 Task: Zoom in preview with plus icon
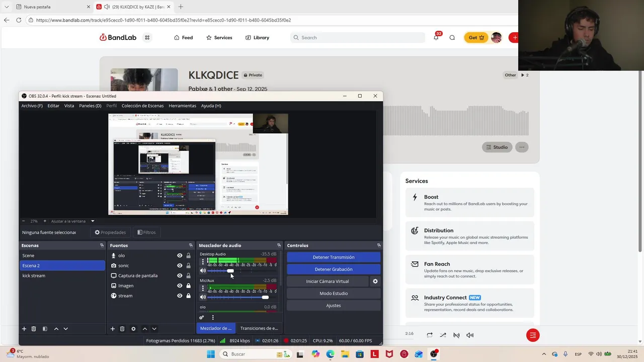click(x=44, y=221)
